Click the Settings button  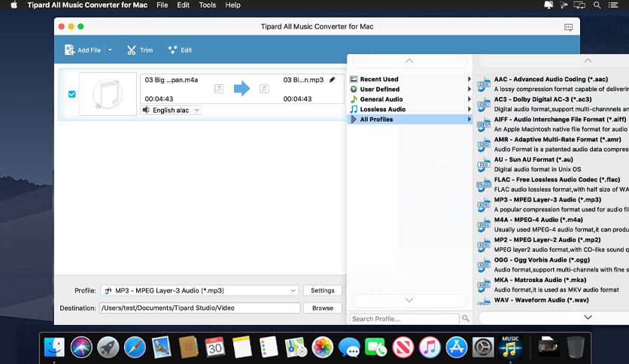(x=323, y=290)
